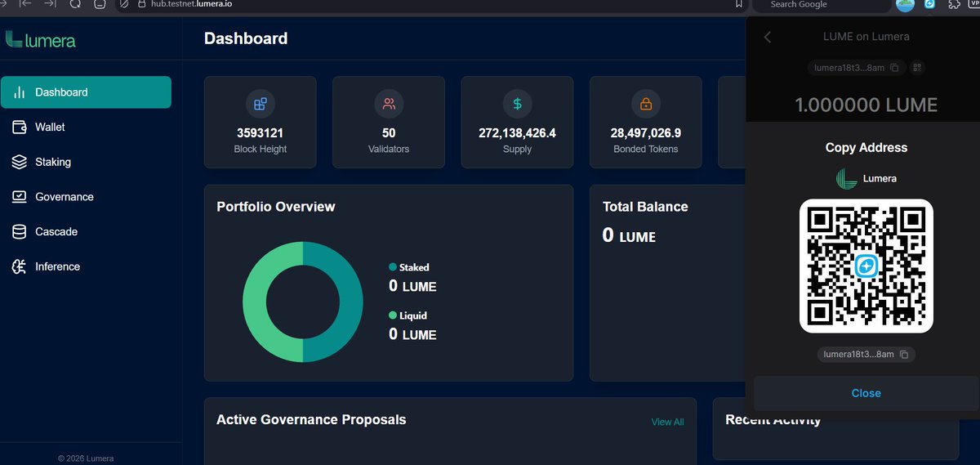Click the Copy Address heading
980x465 pixels.
pyautogui.click(x=866, y=148)
